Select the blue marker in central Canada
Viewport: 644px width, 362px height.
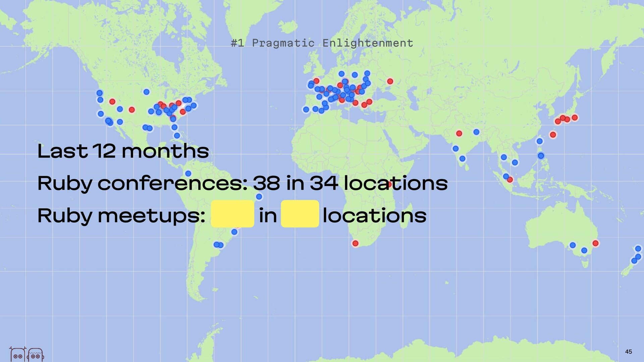click(x=146, y=92)
